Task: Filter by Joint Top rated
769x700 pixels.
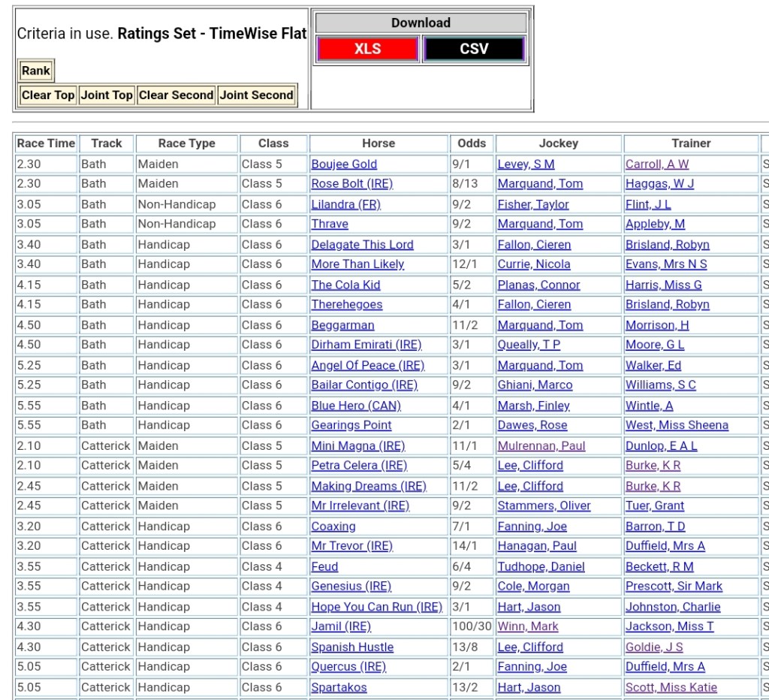Action: coord(107,95)
